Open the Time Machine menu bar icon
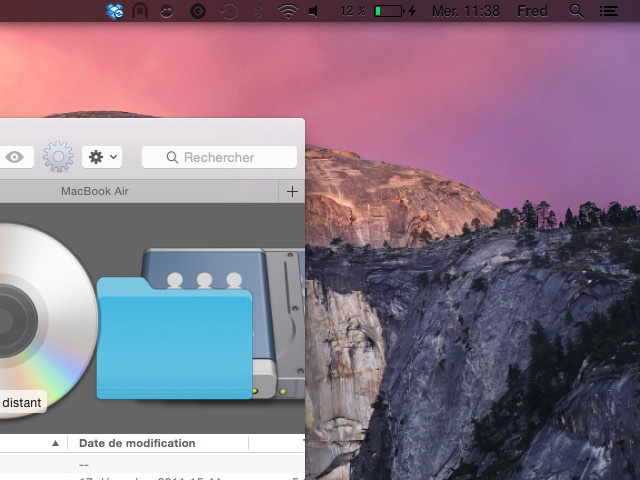 (229, 11)
